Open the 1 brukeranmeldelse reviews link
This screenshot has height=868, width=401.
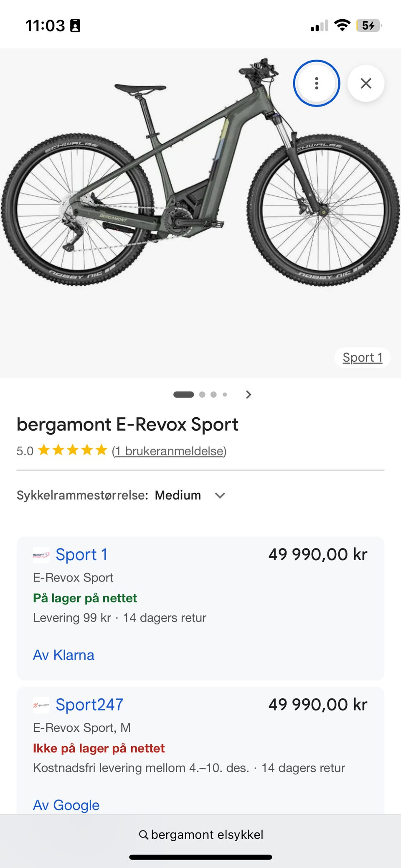tap(169, 451)
